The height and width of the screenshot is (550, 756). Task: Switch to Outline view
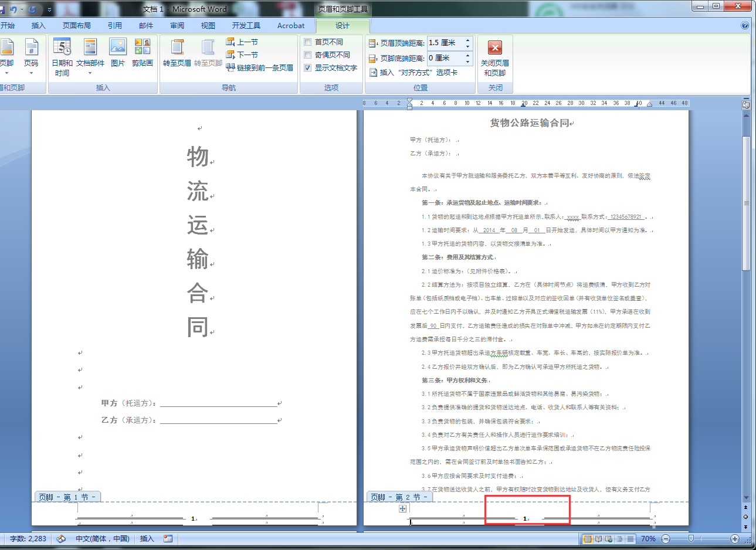pyautogui.click(x=619, y=538)
